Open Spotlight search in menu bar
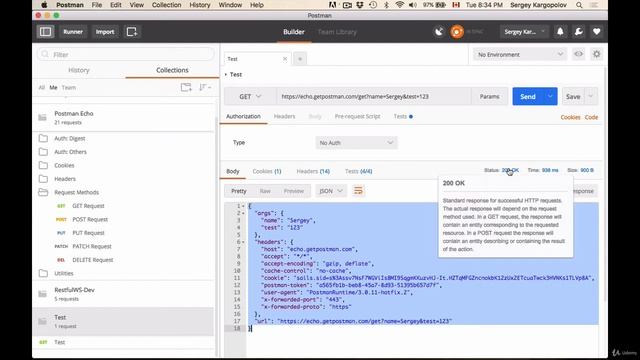 point(579,5)
